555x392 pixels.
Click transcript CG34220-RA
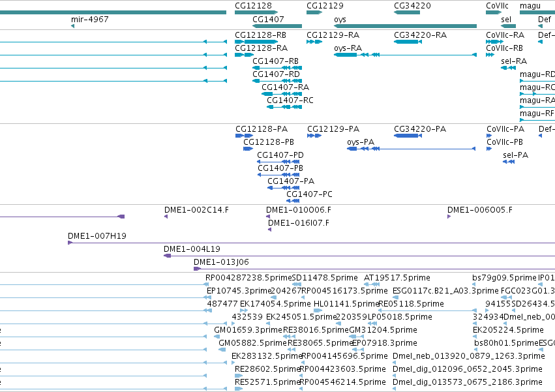pyautogui.click(x=408, y=42)
